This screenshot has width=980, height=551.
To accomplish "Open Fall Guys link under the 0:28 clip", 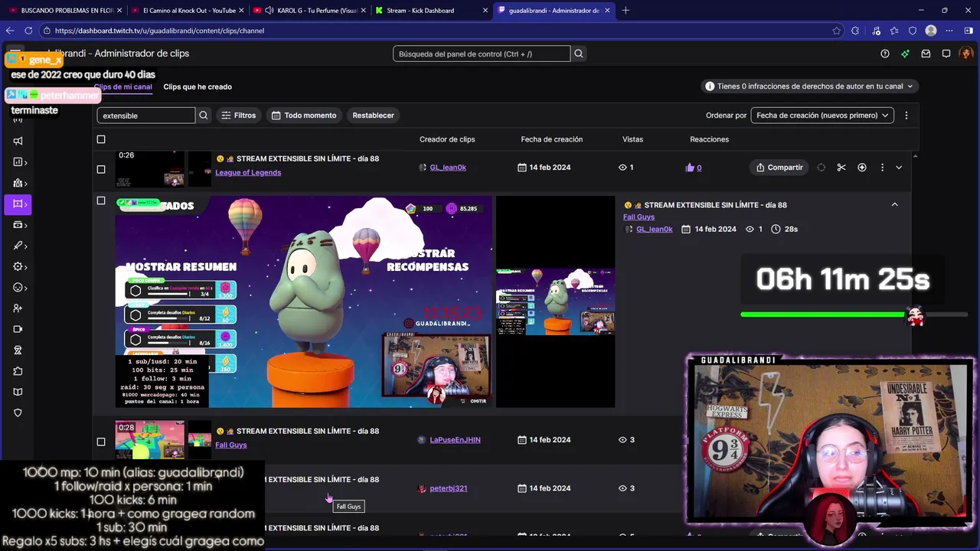I will tap(230, 445).
